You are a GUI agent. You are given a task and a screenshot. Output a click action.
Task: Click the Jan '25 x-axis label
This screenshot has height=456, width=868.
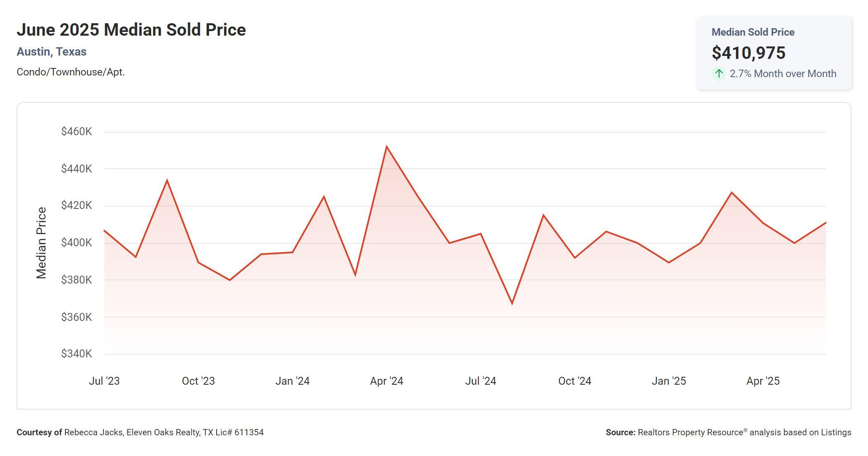pyautogui.click(x=668, y=381)
